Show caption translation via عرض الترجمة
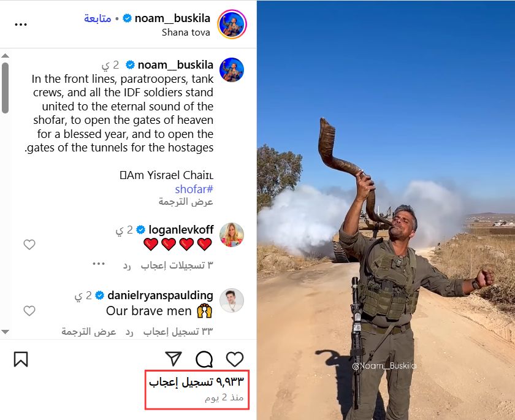 click(x=186, y=202)
